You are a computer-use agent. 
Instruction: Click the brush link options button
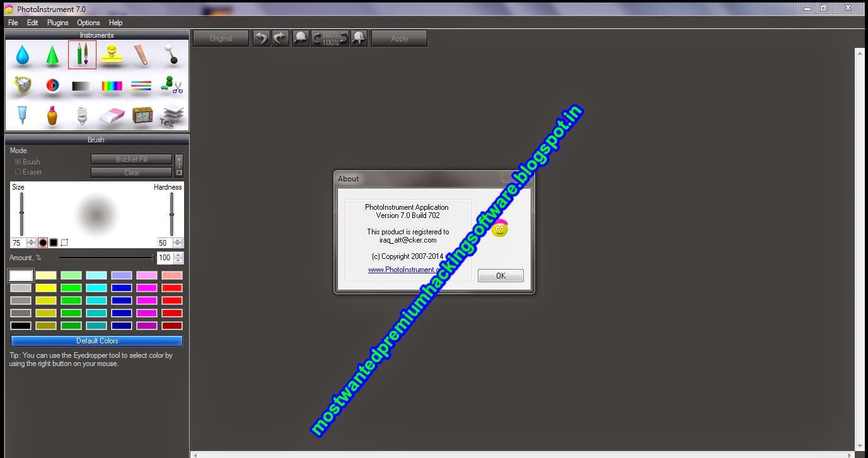179,166
